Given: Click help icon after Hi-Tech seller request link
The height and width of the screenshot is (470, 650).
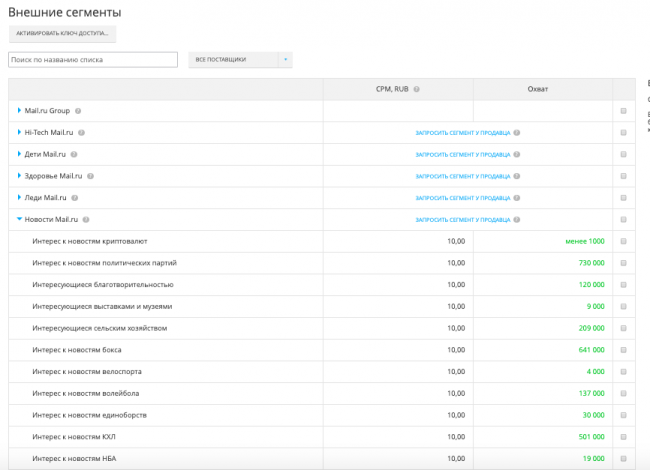Looking at the screenshot, I should [x=517, y=132].
